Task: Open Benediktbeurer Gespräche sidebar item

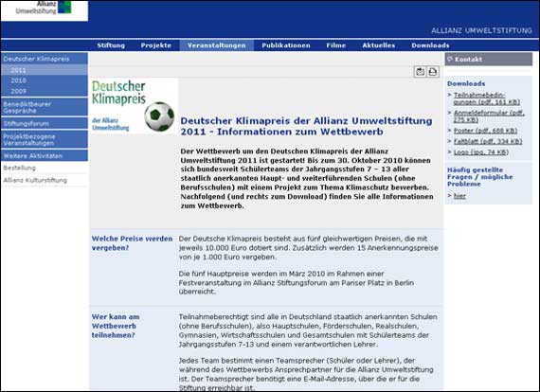Action: pyautogui.click(x=45, y=107)
